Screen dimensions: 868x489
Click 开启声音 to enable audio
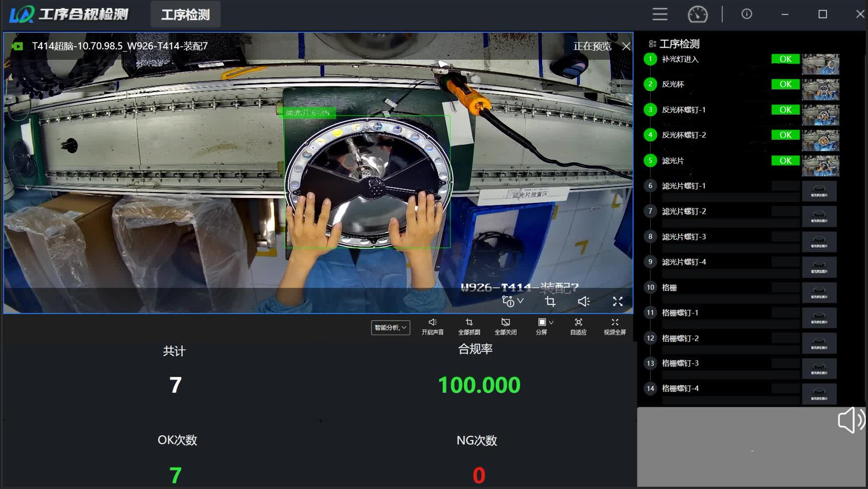click(432, 326)
